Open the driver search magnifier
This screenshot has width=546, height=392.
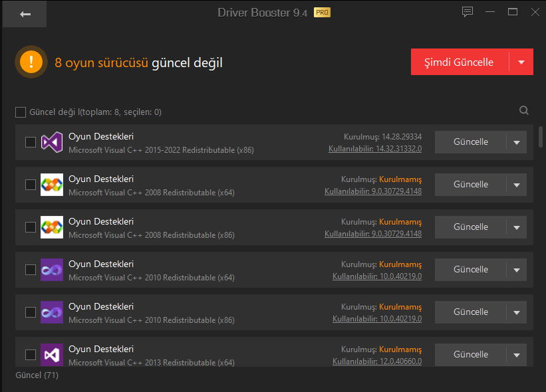click(523, 110)
